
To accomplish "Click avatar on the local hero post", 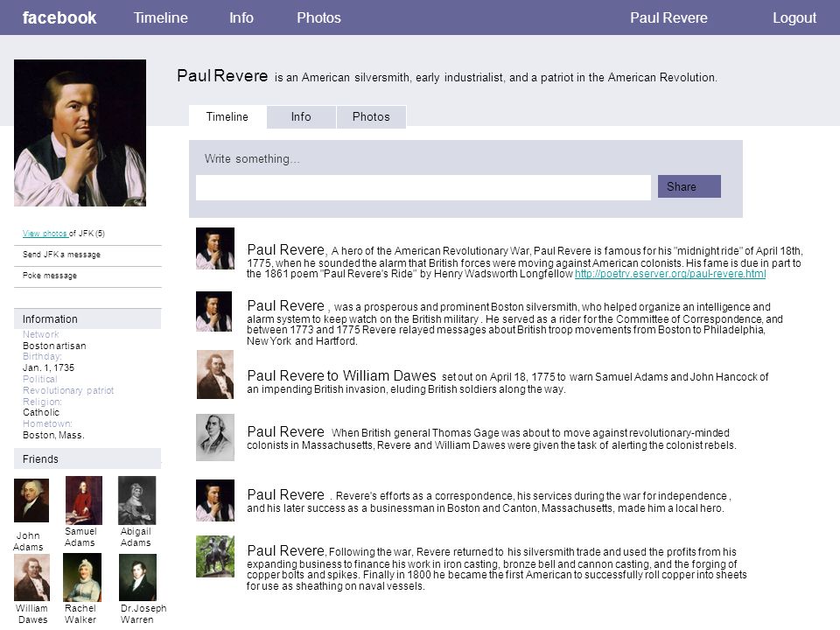I will pyautogui.click(x=215, y=500).
